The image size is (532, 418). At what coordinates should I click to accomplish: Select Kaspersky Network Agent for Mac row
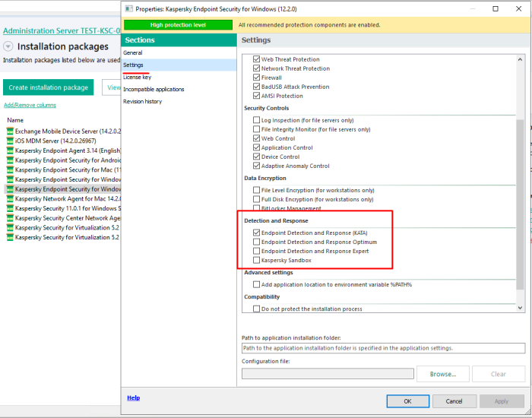[63, 199]
